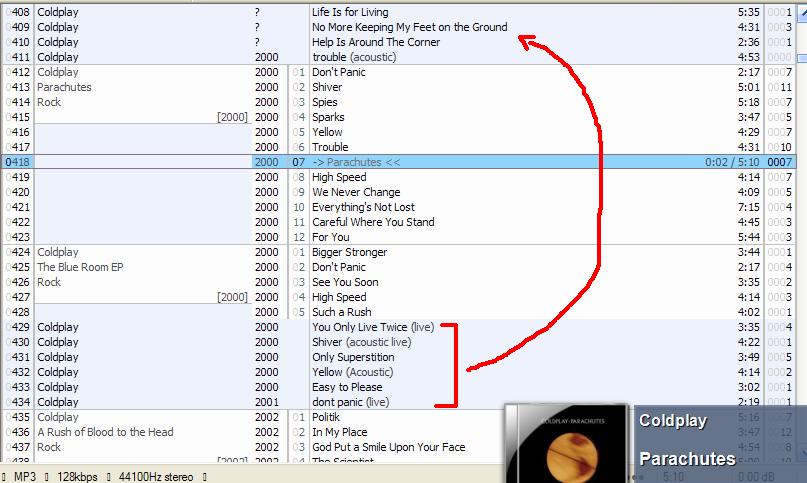Viewport: 807px width, 483px height.
Task: Select the track Spies
Action: click(x=325, y=102)
